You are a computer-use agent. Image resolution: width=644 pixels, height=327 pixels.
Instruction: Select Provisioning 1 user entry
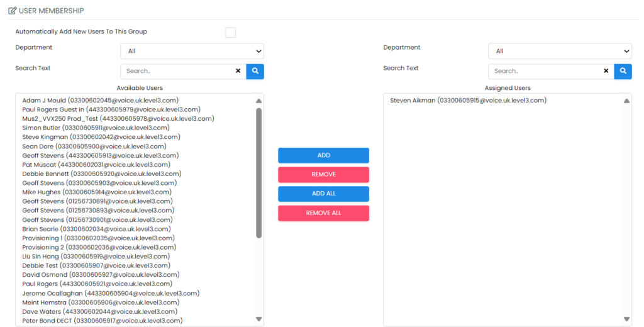coord(99,238)
